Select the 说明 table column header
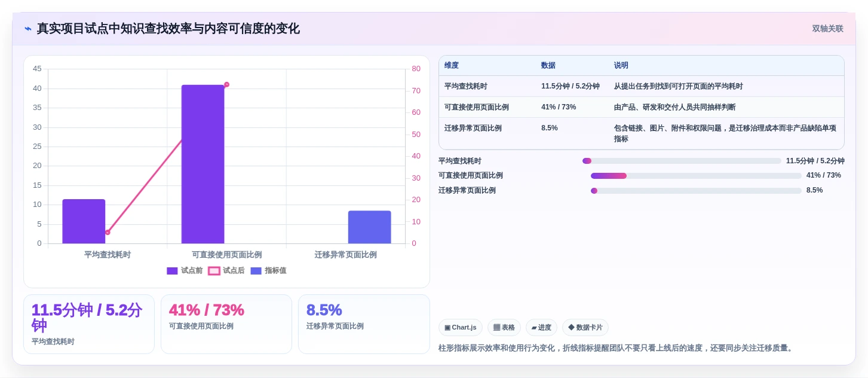This screenshot has width=868, height=378. [x=621, y=66]
